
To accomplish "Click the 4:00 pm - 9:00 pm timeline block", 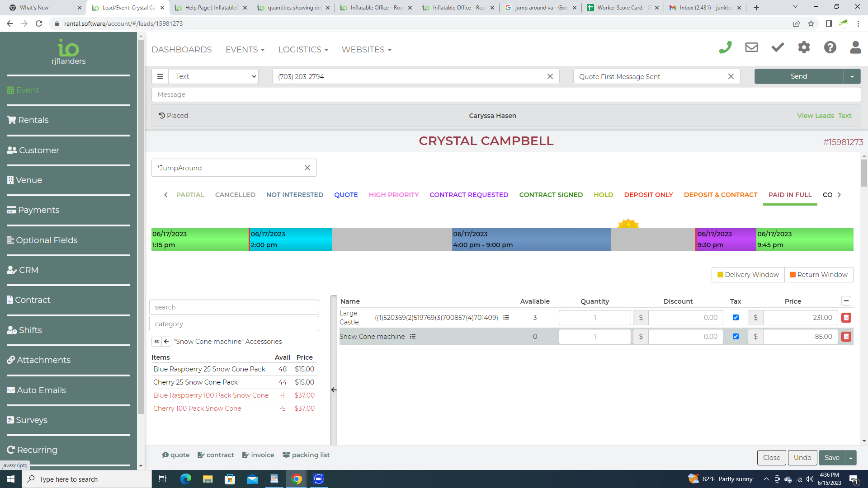I will pyautogui.click(x=531, y=239).
